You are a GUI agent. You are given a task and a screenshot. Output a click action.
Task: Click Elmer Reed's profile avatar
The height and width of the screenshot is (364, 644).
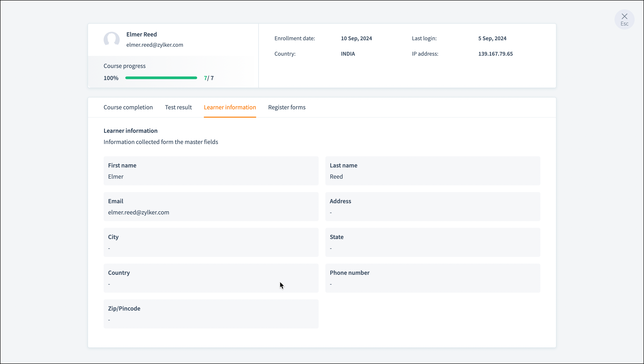[x=111, y=39]
